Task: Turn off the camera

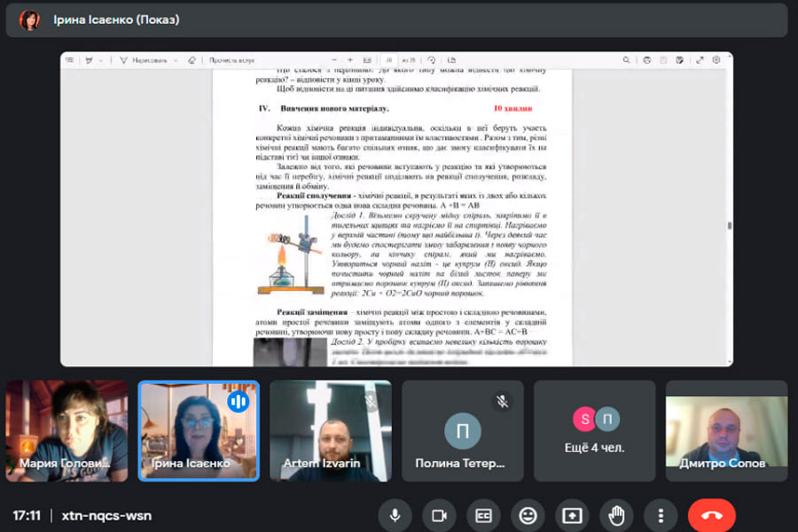Action: point(438,515)
